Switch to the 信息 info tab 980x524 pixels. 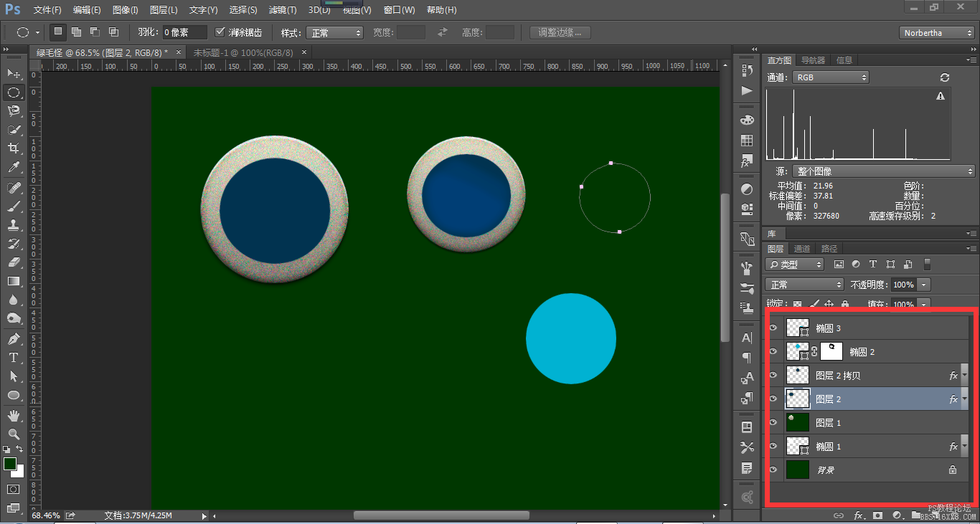844,60
